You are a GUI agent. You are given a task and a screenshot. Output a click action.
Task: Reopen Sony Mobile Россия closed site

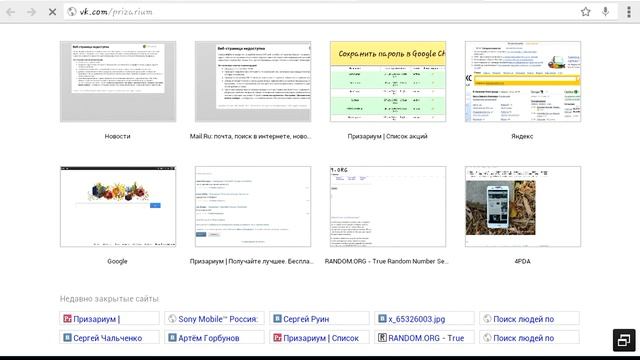[214, 318]
